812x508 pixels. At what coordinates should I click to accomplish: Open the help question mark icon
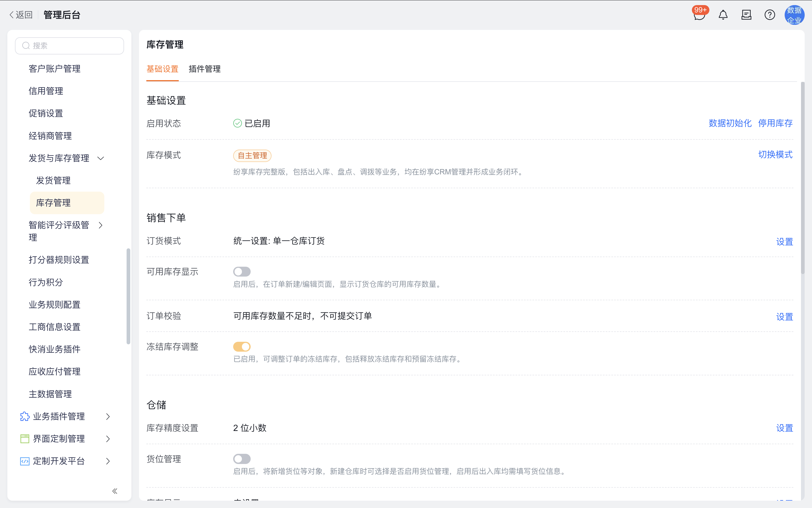[770, 15]
